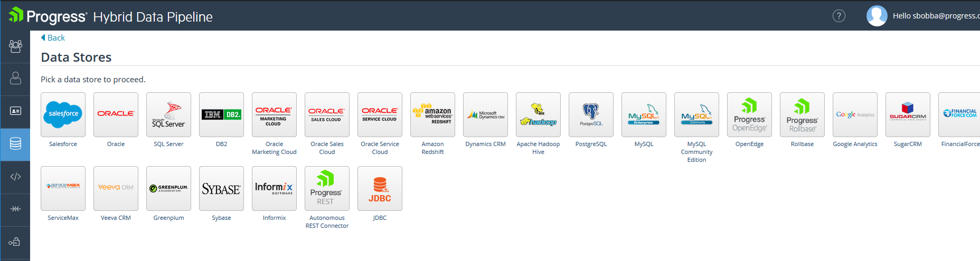Click the Greenplum label text
Screen dimensions: 980x261
pyautogui.click(x=168, y=218)
